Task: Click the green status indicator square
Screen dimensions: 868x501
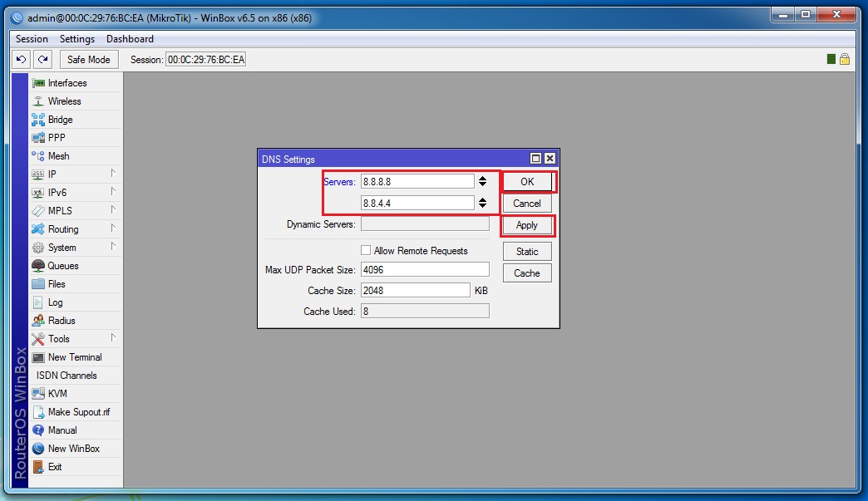Action: [x=831, y=59]
